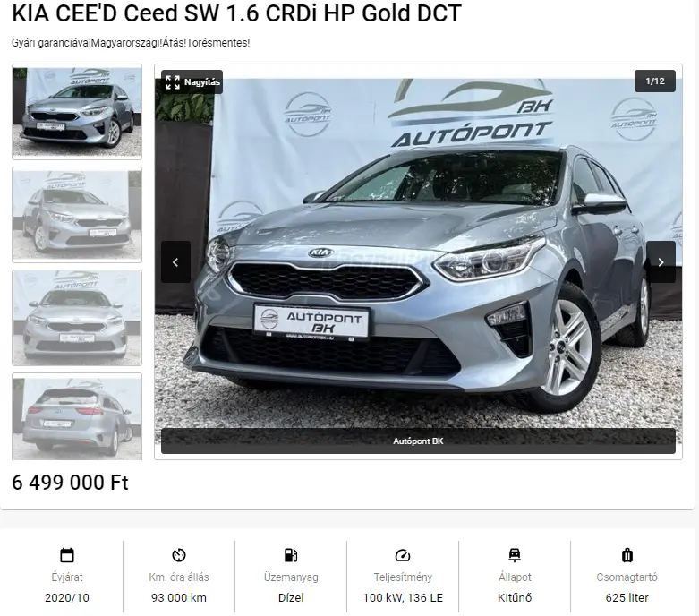
Task: Click the Autópont BK caption bar
Action: pos(418,441)
